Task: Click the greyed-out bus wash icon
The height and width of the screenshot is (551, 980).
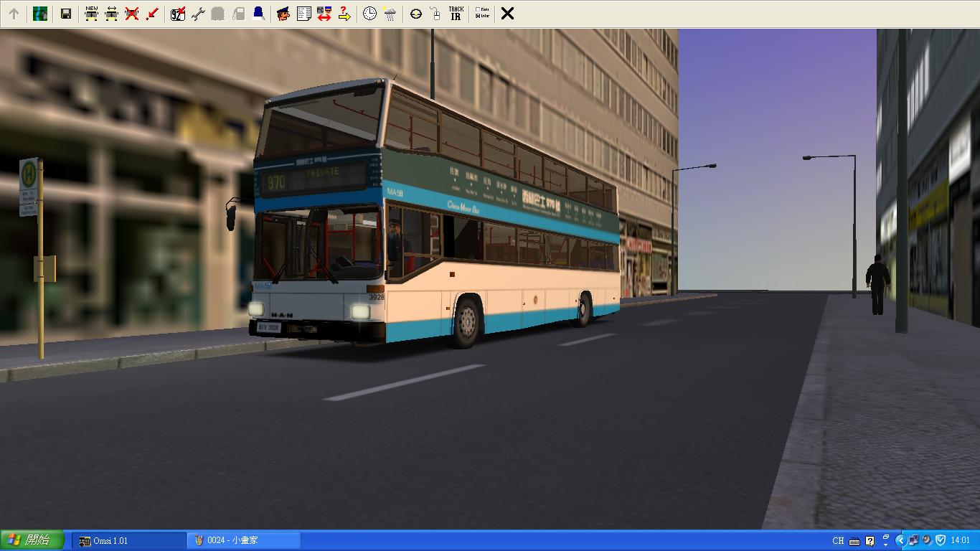Action: coord(218,14)
